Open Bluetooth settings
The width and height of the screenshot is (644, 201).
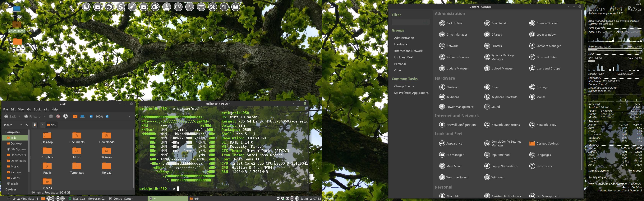coord(449,87)
